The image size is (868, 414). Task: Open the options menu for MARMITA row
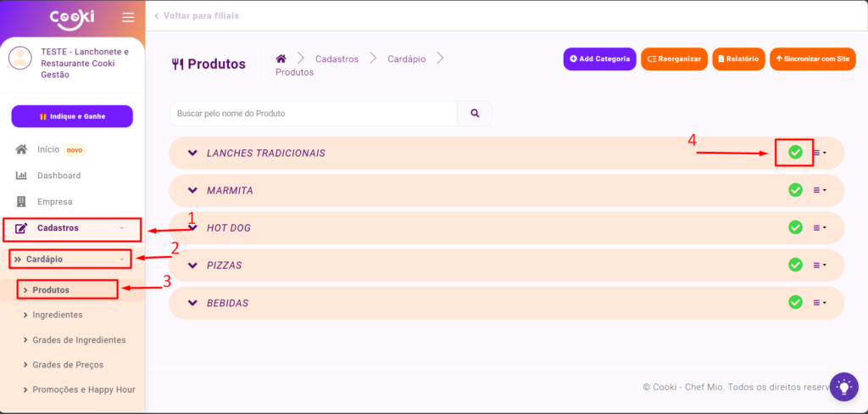[x=819, y=190]
